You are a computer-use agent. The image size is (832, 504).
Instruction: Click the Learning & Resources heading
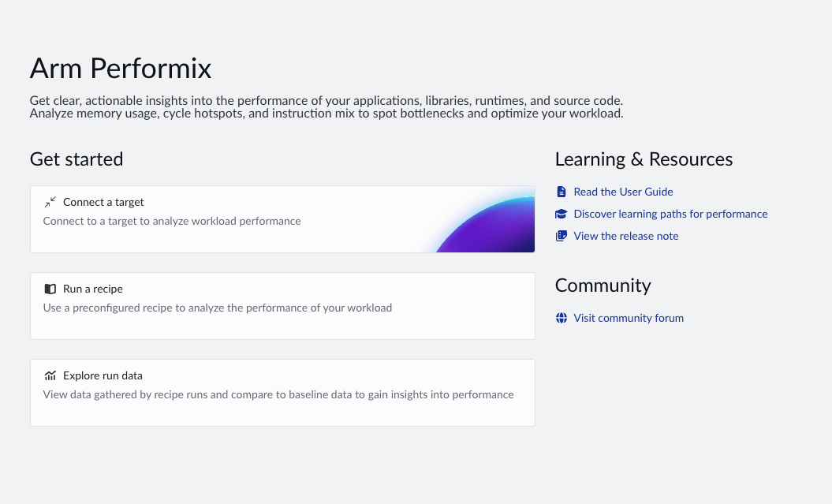(644, 159)
